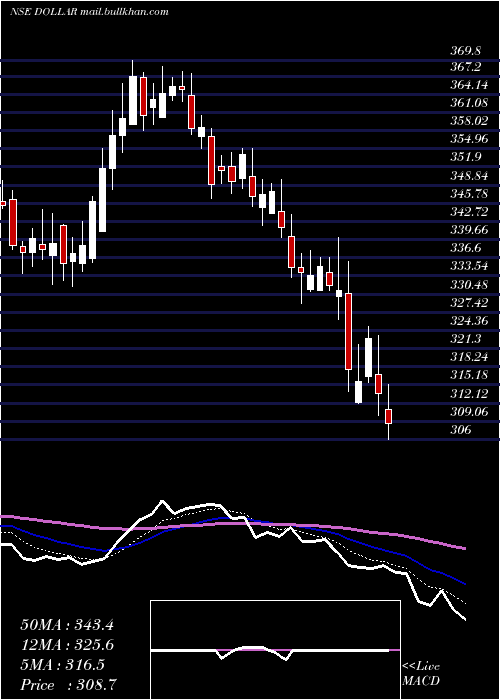Click the last red candlestick near 309
The image size is (500, 700).
coord(388,416)
